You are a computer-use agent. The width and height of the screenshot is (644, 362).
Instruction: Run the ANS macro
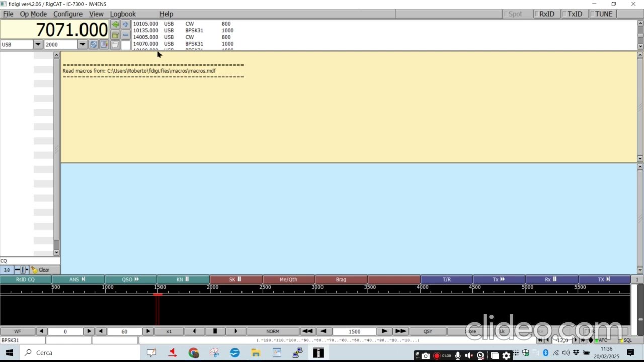[78, 280]
